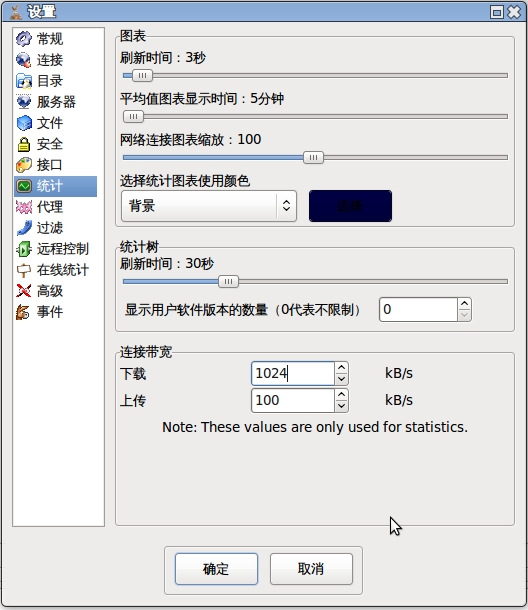Image resolution: width=528 pixels, height=610 pixels.
Task: Increase the client version count stepper
Action: pyautogui.click(x=464, y=303)
